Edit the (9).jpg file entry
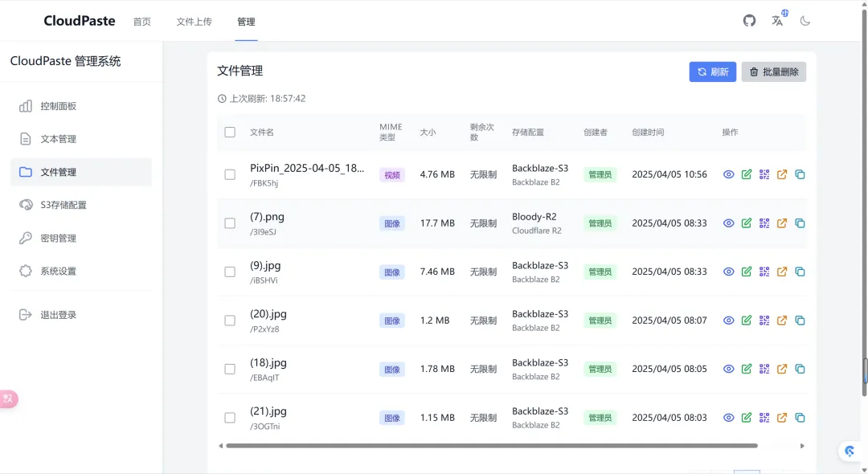 pos(746,272)
